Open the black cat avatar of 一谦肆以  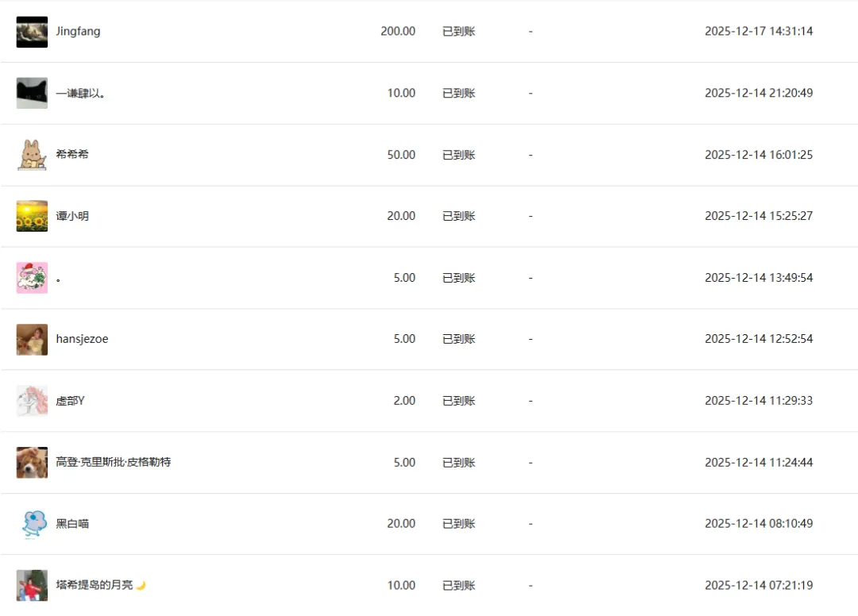click(x=32, y=93)
